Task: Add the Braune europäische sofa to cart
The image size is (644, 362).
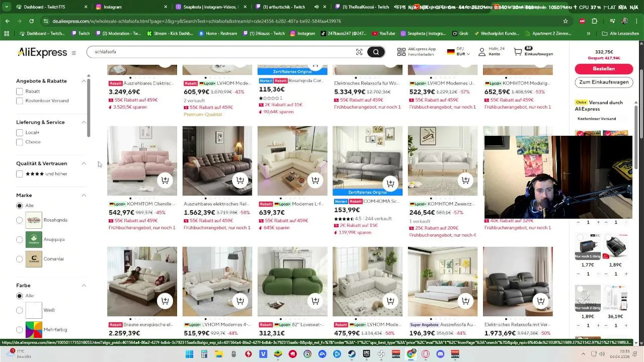Action: click(165, 301)
